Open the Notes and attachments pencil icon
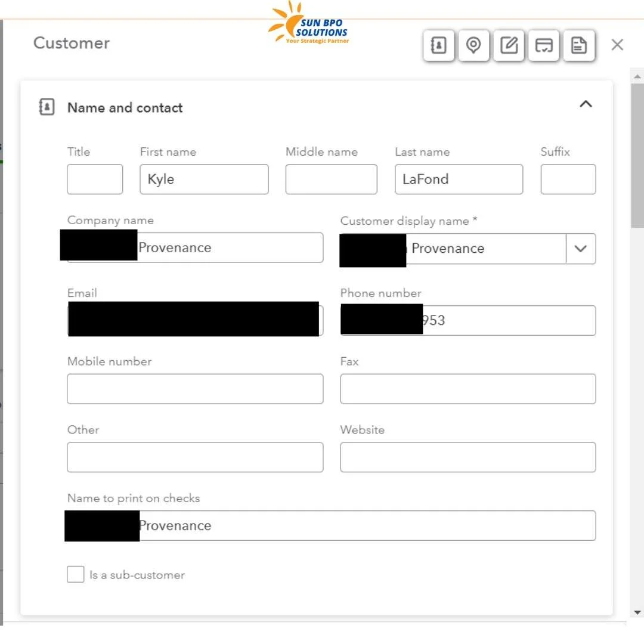Viewport: 644px width, 644px height. click(509, 45)
